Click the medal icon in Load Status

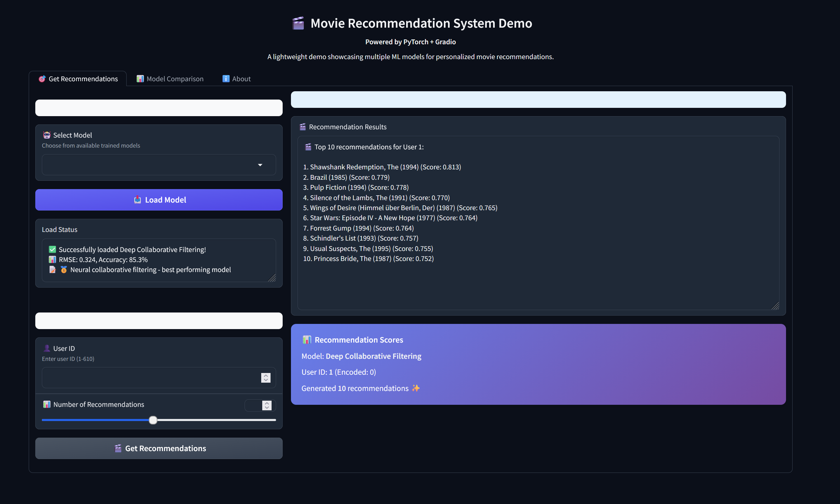click(64, 270)
